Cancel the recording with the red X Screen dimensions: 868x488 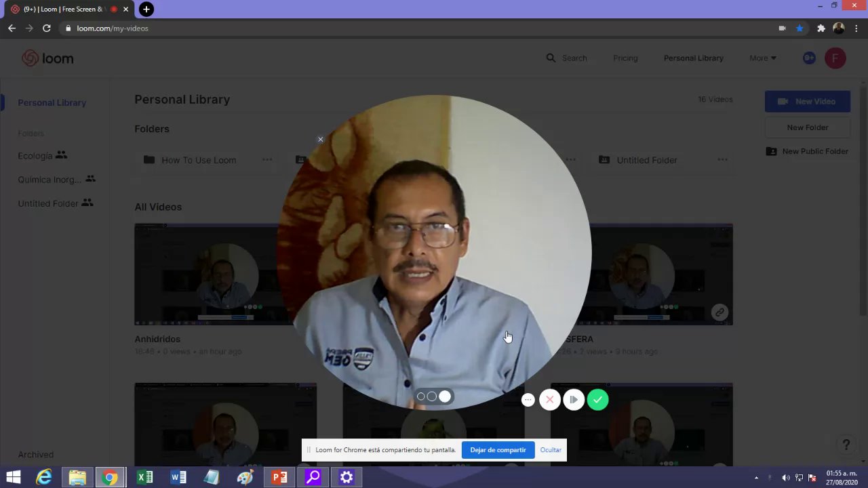click(x=550, y=400)
